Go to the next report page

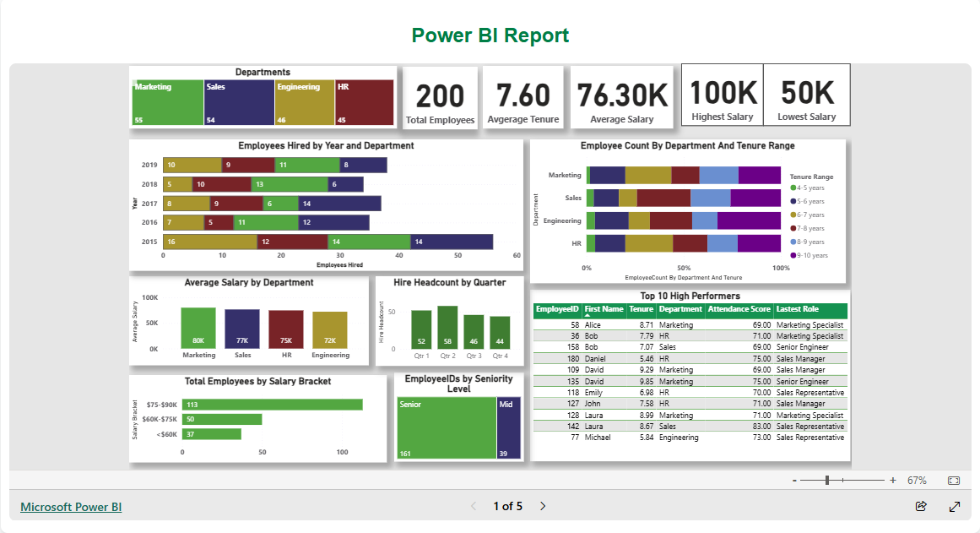[543, 507]
